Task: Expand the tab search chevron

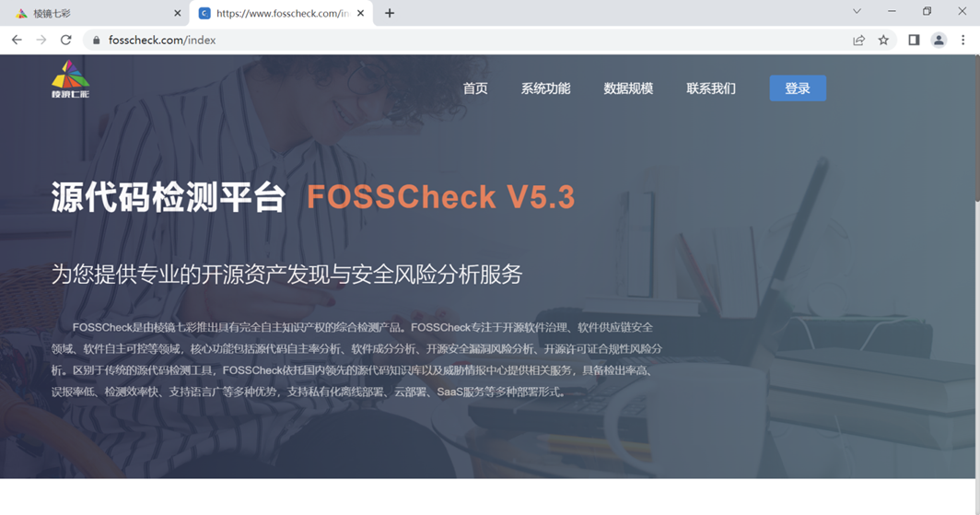Action: pos(857,11)
